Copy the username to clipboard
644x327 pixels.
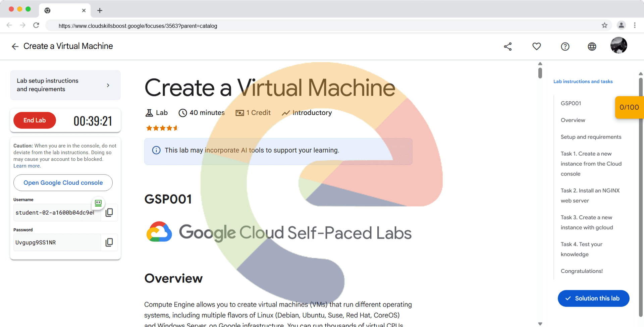109,213
